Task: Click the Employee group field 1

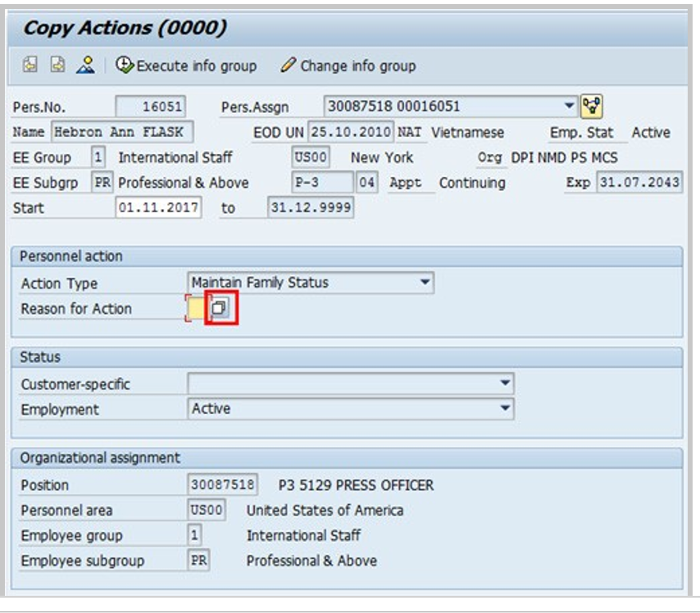Action: coord(194,535)
